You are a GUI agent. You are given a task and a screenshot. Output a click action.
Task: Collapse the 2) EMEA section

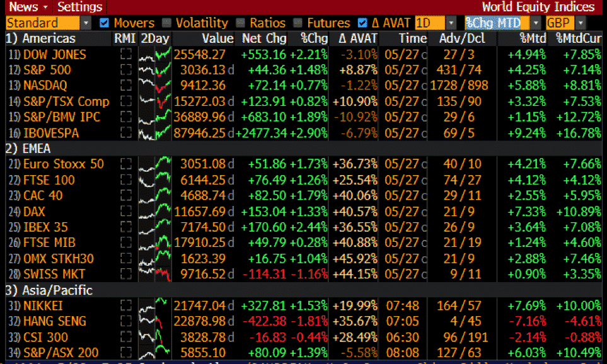28,149
